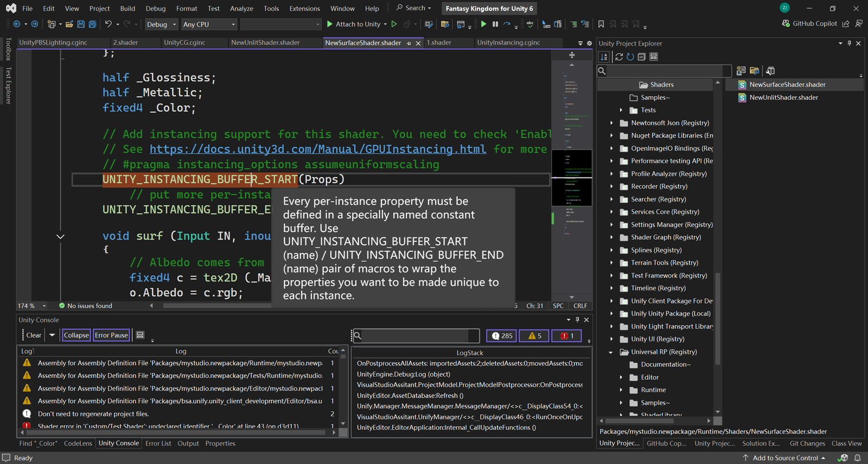
Task: Toggle Error Pause in the Unity Console
Action: click(x=111, y=335)
